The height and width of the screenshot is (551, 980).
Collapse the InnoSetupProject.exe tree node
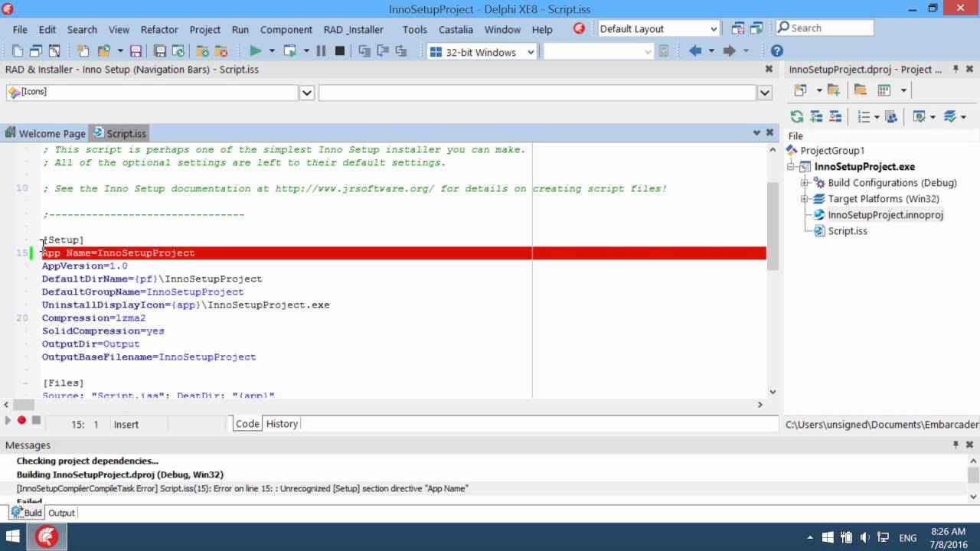[x=791, y=167]
